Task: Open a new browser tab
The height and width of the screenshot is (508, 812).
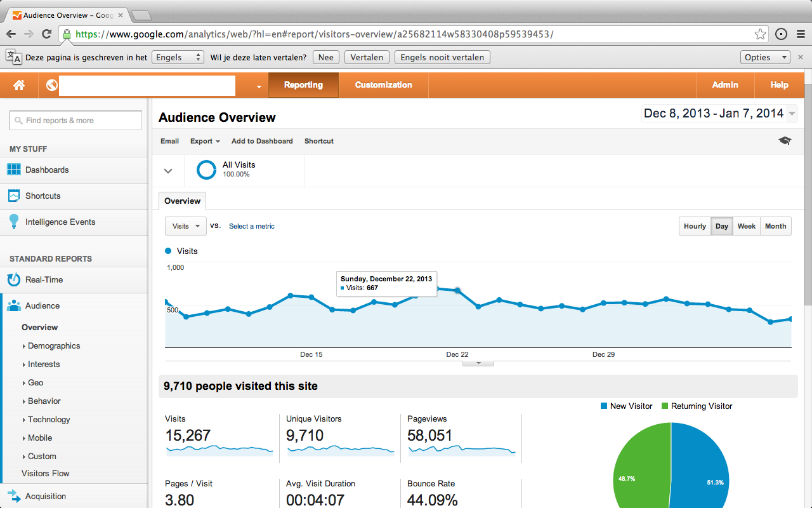Action: pyautogui.click(x=141, y=15)
